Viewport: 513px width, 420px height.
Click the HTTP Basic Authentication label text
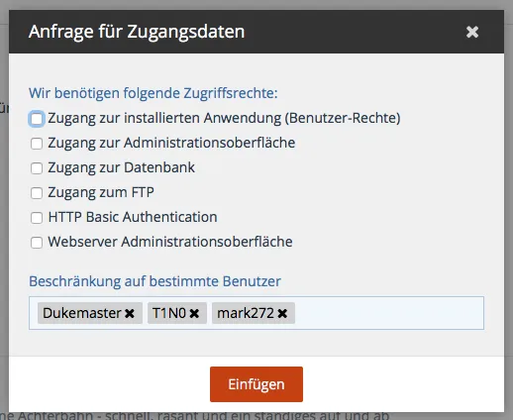coord(133,217)
